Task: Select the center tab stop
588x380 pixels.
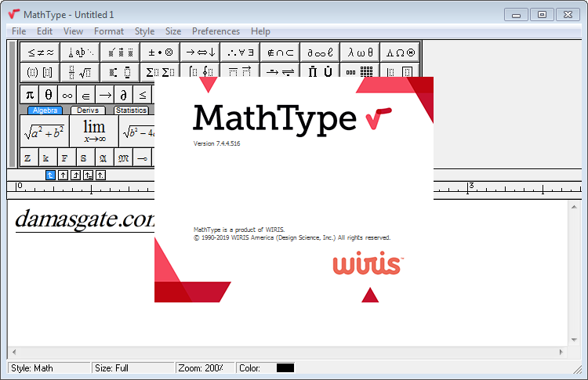Action: (63, 175)
